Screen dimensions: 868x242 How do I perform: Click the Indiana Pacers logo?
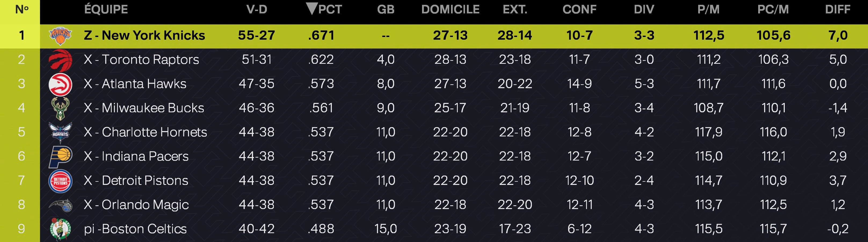click(60, 157)
